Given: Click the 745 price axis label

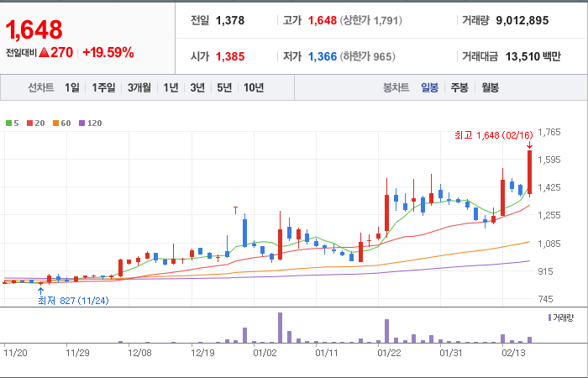Looking at the screenshot, I should [x=545, y=299].
